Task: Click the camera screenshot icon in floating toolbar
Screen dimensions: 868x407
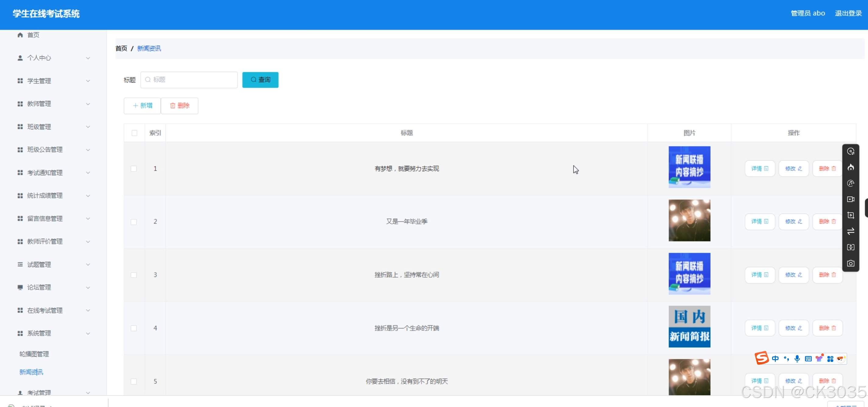Action: 850,263
